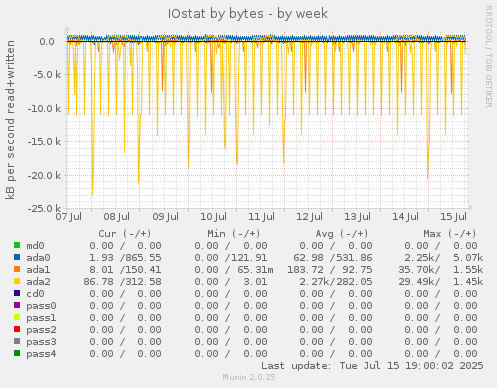
Task: Click the '08 Jul' x-axis label
Action: [117, 217]
